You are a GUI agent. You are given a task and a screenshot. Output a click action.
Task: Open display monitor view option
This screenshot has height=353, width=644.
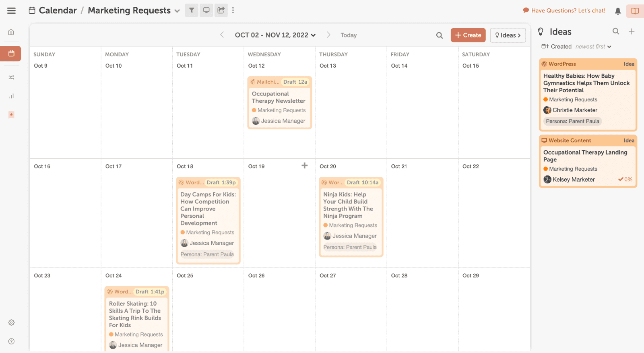206,10
